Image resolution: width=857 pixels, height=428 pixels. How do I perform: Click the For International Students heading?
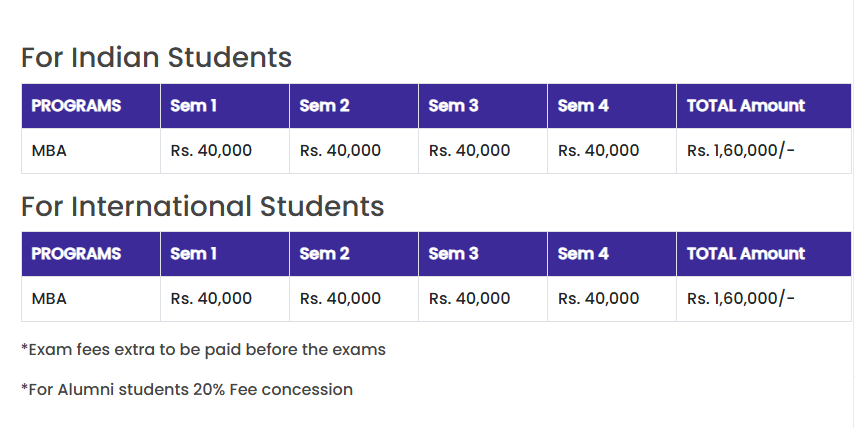[202, 206]
